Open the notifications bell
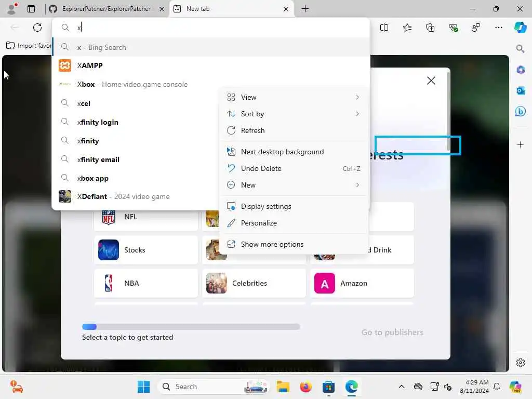This screenshot has height=399, width=532. pos(497,387)
